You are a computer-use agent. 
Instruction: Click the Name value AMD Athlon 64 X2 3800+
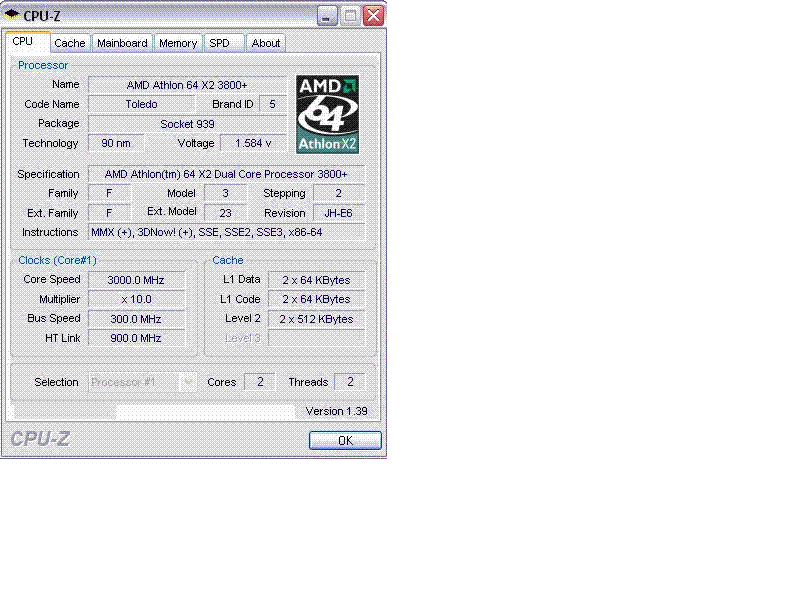pos(187,85)
